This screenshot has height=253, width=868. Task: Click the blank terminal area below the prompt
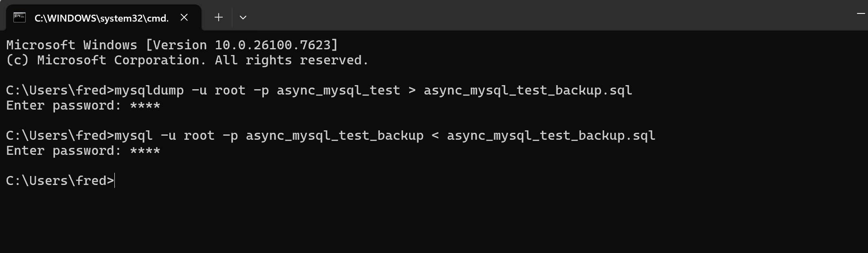pos(407,220)
